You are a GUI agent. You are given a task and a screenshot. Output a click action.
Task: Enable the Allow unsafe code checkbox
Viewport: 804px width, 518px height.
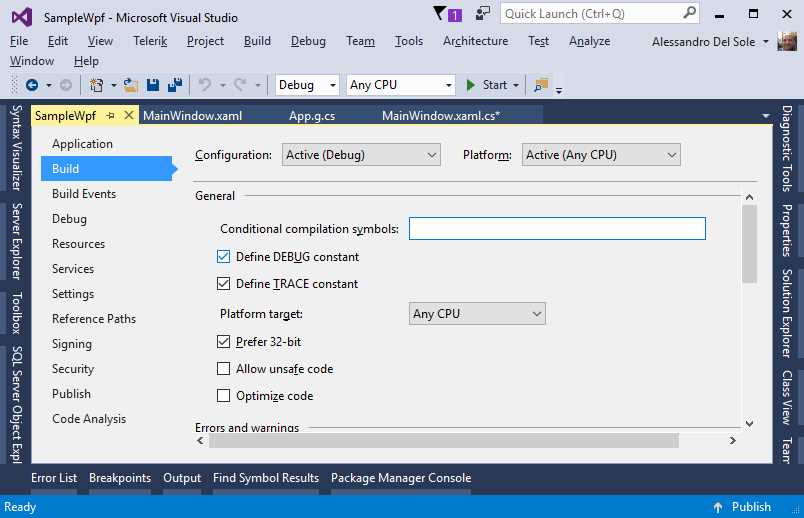coord(224,369)
